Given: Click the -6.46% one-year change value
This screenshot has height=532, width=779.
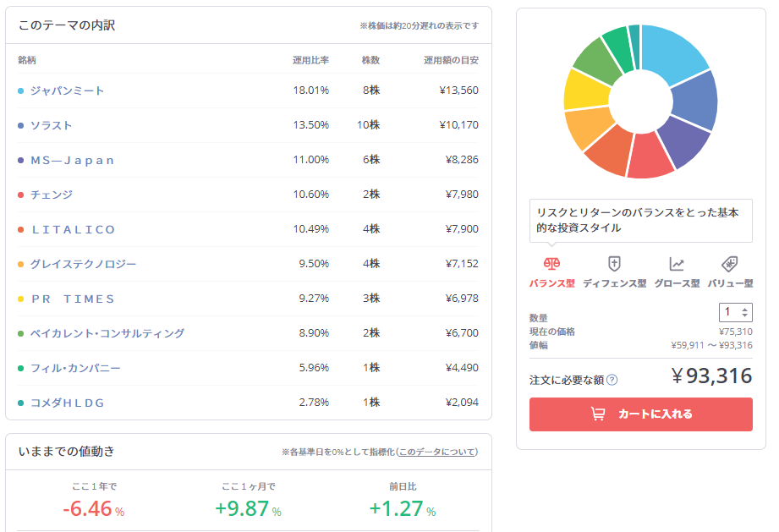Looking at the screenshot, I should pos(93,508).
